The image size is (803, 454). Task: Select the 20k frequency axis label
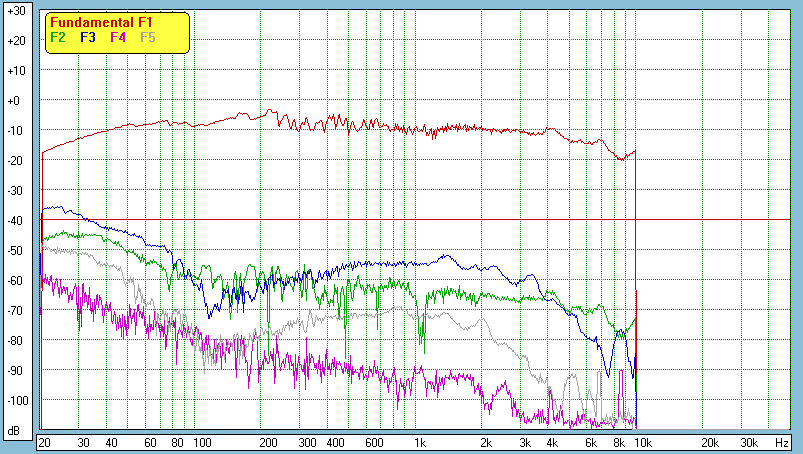(708, 441)
